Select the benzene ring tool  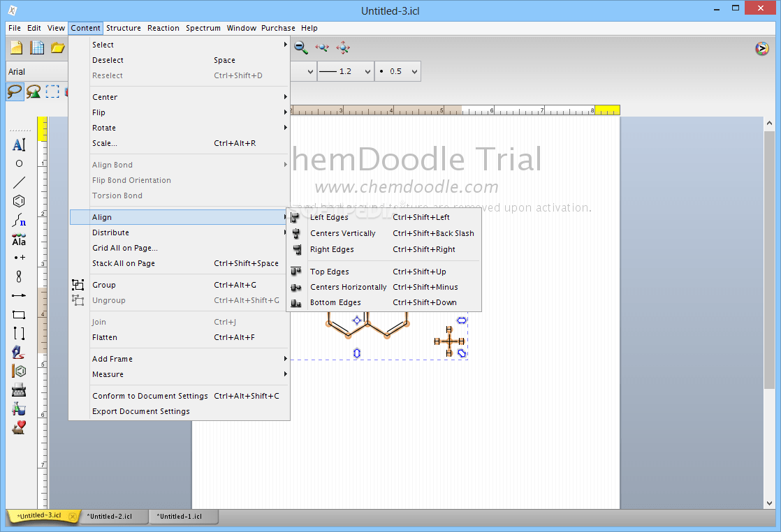[19, 201]
